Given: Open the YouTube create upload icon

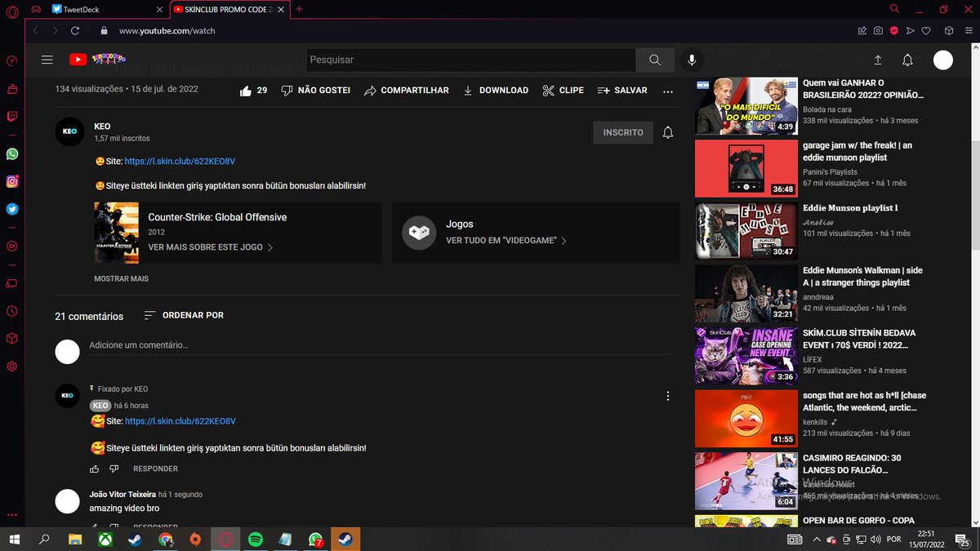Looking at the screenshot, I should (x=878, y=60).
